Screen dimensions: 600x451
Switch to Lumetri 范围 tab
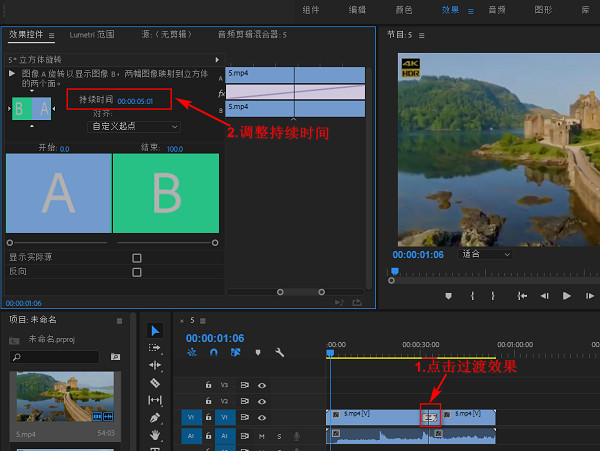point(92,35)
